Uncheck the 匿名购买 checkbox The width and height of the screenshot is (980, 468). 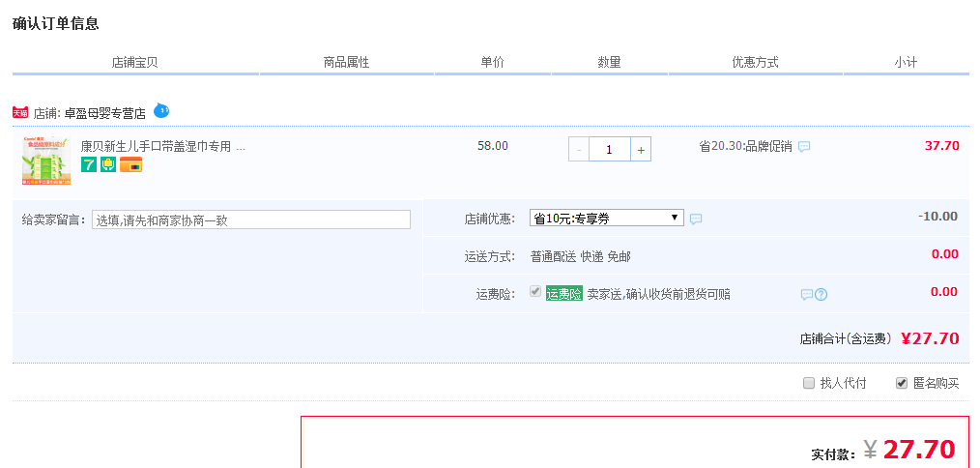(902, 383)
